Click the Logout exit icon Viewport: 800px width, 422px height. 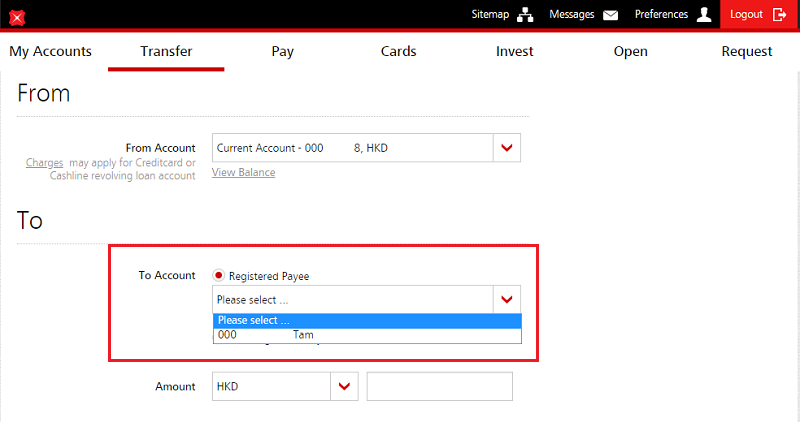(x=780, y=15)
